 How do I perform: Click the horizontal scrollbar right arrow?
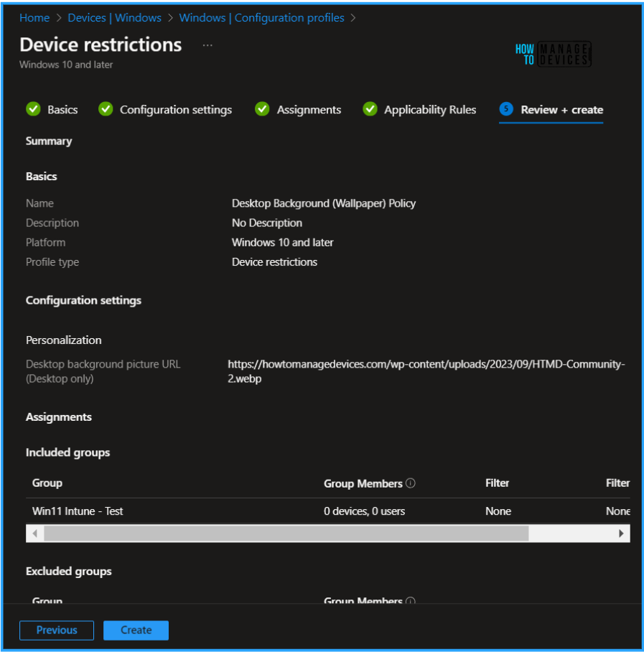[621, 533]
